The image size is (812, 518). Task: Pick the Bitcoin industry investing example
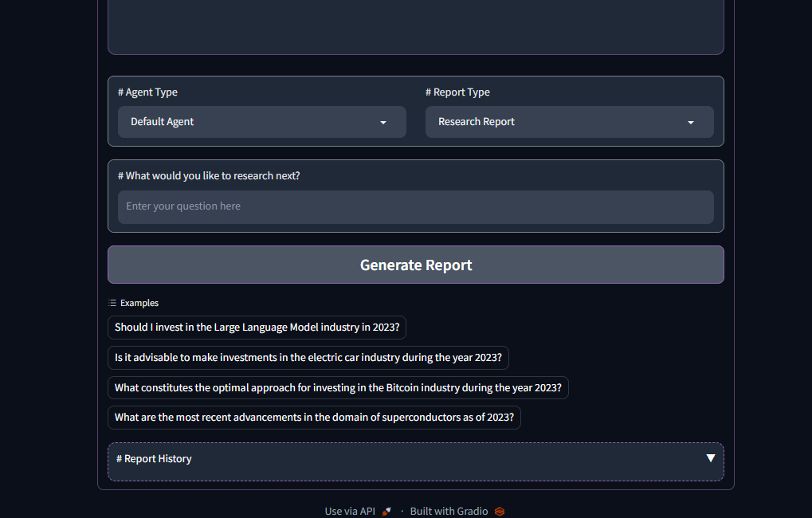coord(338,388)
